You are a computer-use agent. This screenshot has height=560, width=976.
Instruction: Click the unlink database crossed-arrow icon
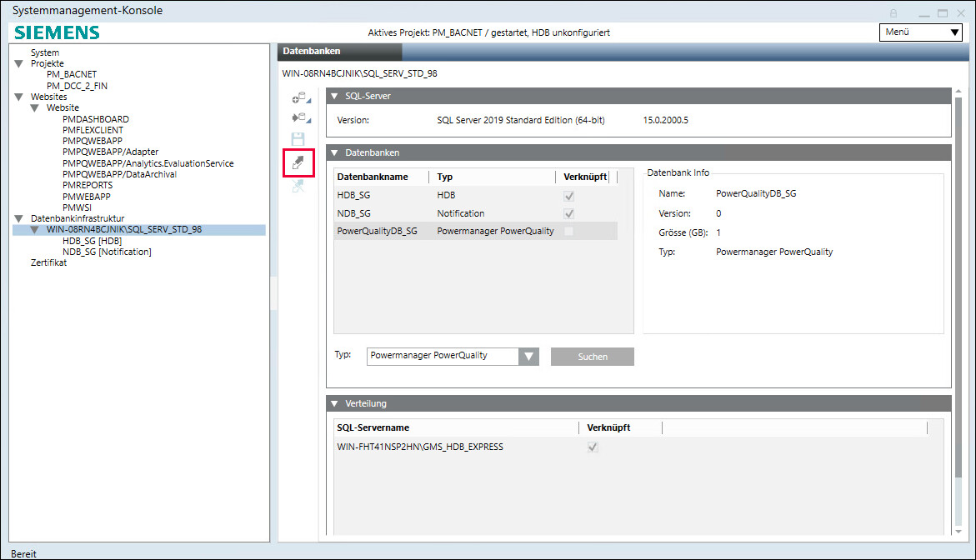pos(298,186)
